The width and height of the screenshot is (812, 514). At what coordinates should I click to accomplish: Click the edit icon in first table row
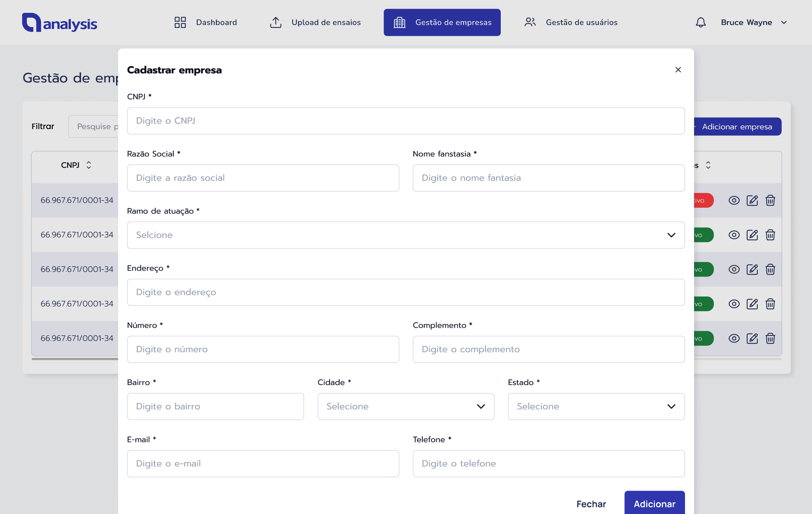[752, 200]
